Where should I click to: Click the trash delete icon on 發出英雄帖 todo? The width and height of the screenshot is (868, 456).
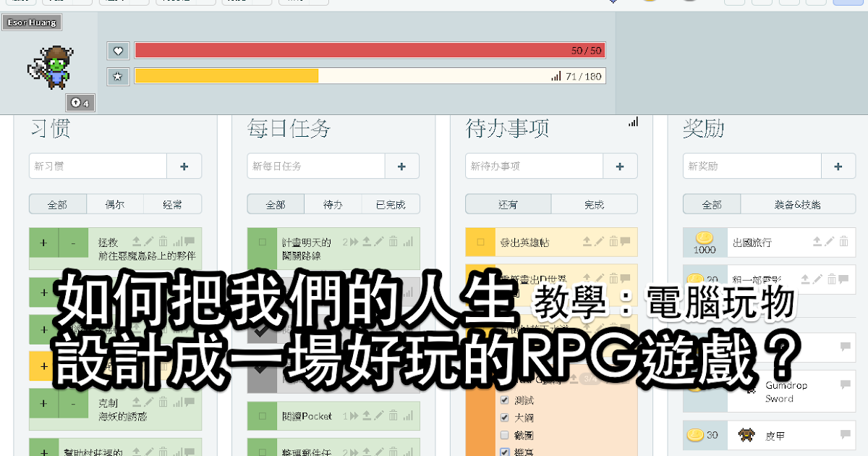pyautogui.click(x=613, y=241)
